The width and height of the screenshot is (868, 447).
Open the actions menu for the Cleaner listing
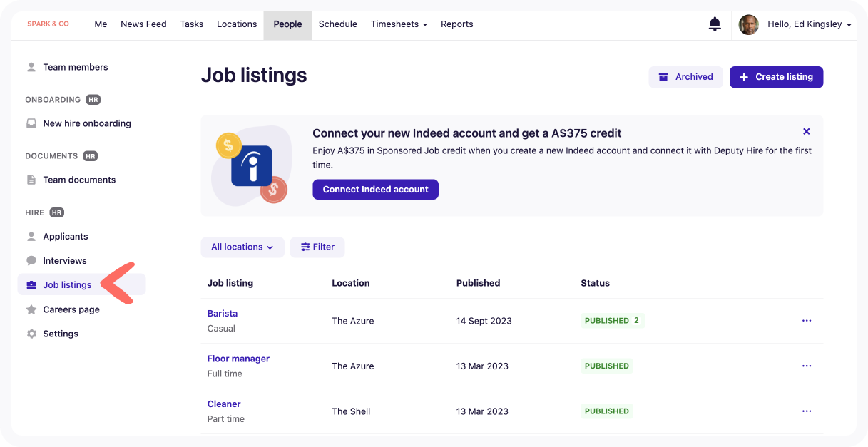pos(807,411)
